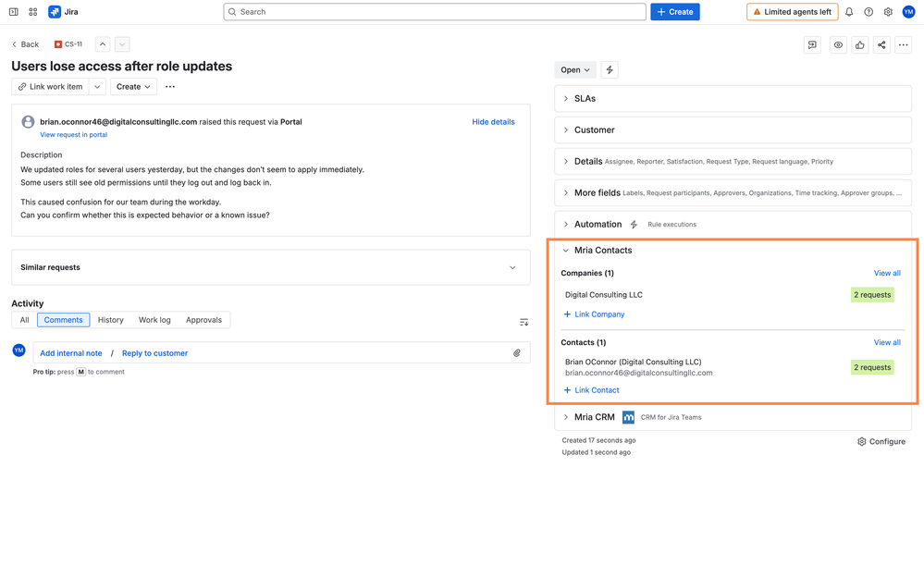The height and width of the screenshot is (578, 924).
Task: Click the share icon
Action: (881, 44)
